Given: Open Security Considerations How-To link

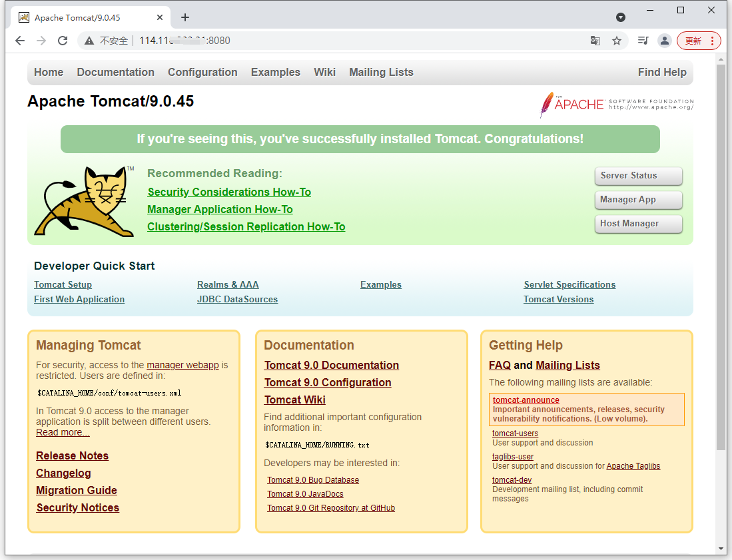Looking at the screenshot, I should 229,192.
